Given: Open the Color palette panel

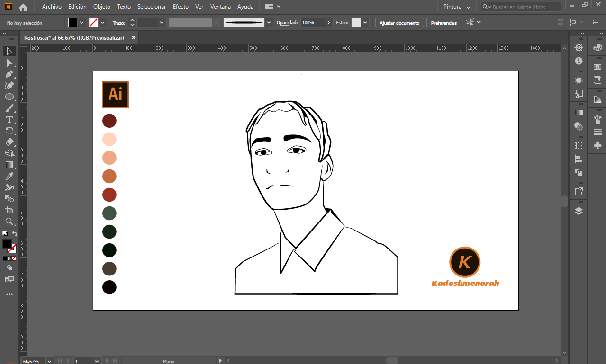Looking at the screenshot, I should pos(597,47).
